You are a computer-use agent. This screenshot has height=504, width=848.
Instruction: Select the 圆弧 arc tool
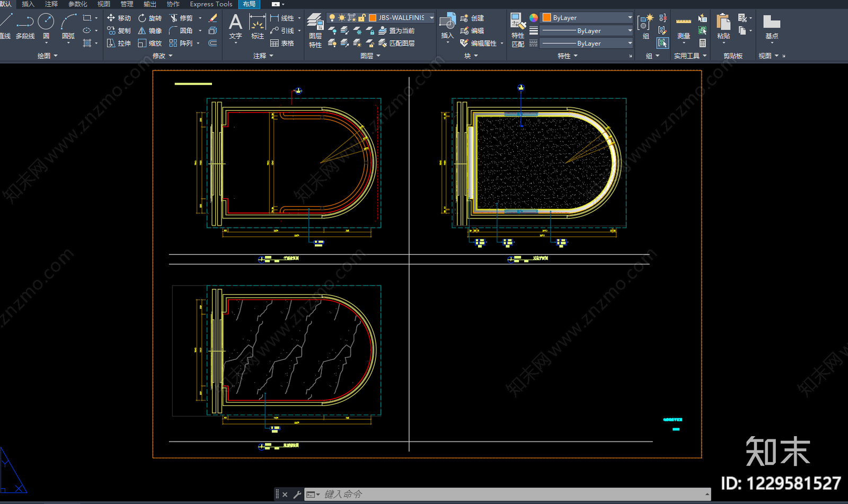pyautogui.click(x=68, y=27)
